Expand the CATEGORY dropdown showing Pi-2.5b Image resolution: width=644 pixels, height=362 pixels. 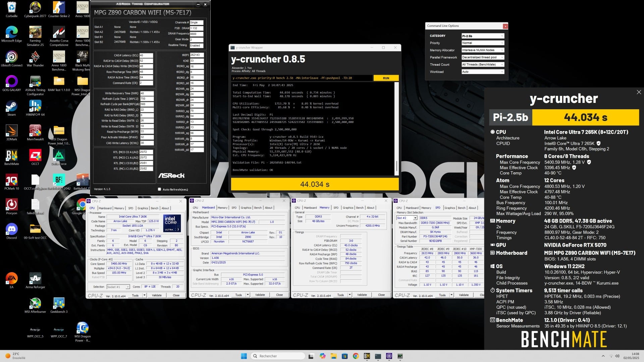[x=483, y=36]
